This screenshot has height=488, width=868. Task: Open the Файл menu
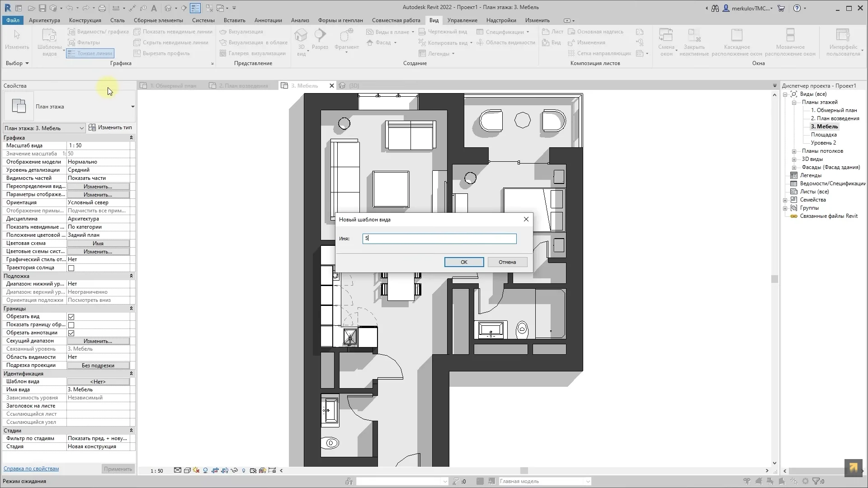[13, 20]
